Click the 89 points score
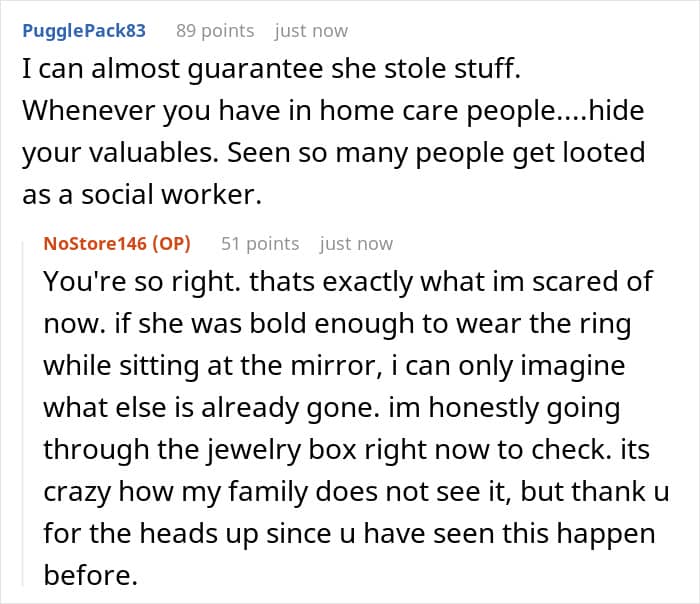700x604 pixels. tap(215, 30)
